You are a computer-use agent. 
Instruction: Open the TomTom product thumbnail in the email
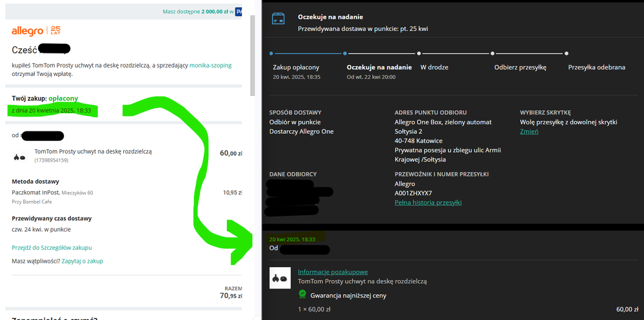pos(19,156)
